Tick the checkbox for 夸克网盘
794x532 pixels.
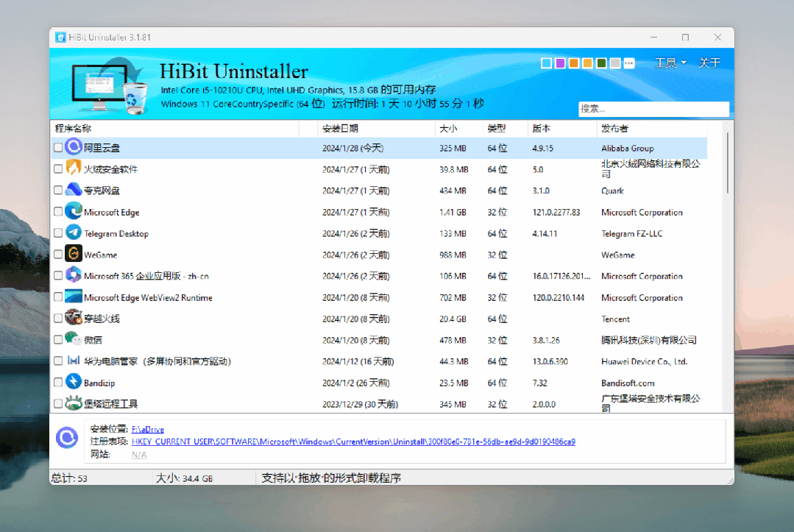click(58, 191)
